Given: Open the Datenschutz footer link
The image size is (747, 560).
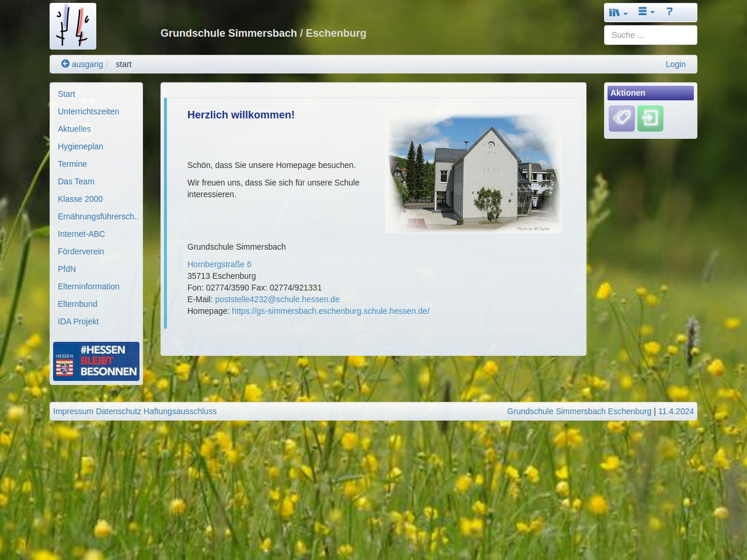Looking at the screenshot, I should click(x=118, y=411).
